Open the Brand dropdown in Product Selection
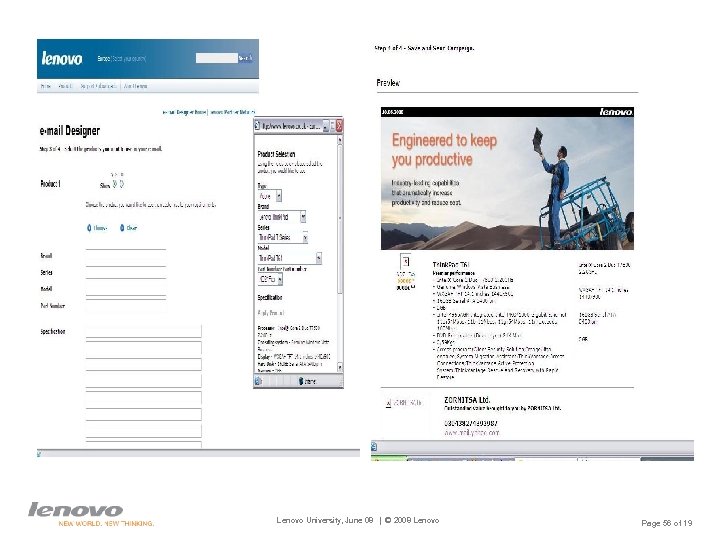This screenshot has height=540, width=720. (281, 217)
